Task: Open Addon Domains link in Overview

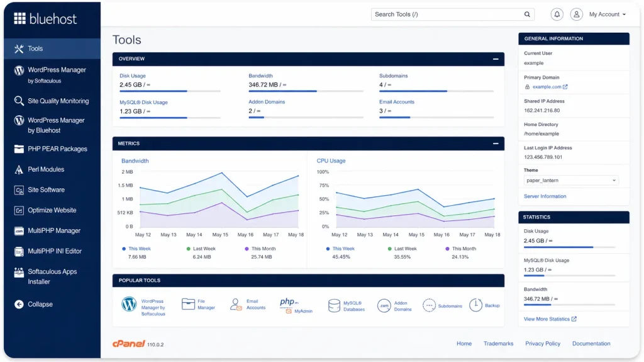Action: pos(267,101)
